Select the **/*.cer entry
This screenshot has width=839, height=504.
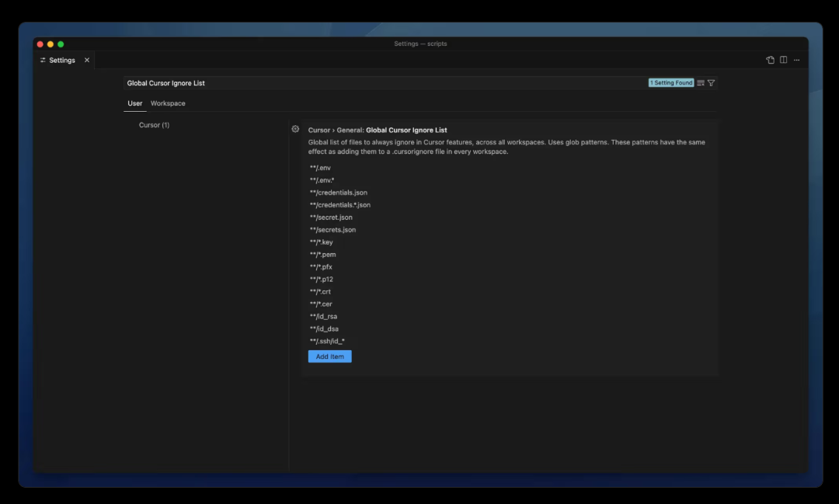pos(321,304)
